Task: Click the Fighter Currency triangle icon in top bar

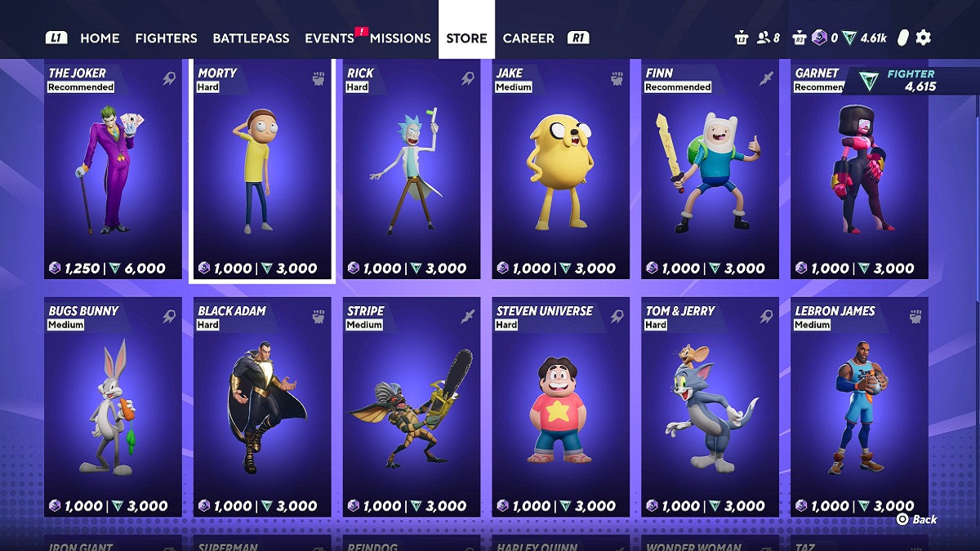Action: tap(849, 38)
